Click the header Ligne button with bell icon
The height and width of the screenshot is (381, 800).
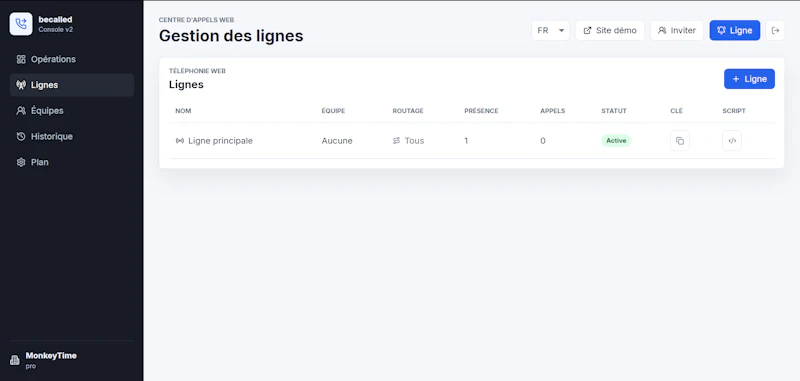point(735,31)
